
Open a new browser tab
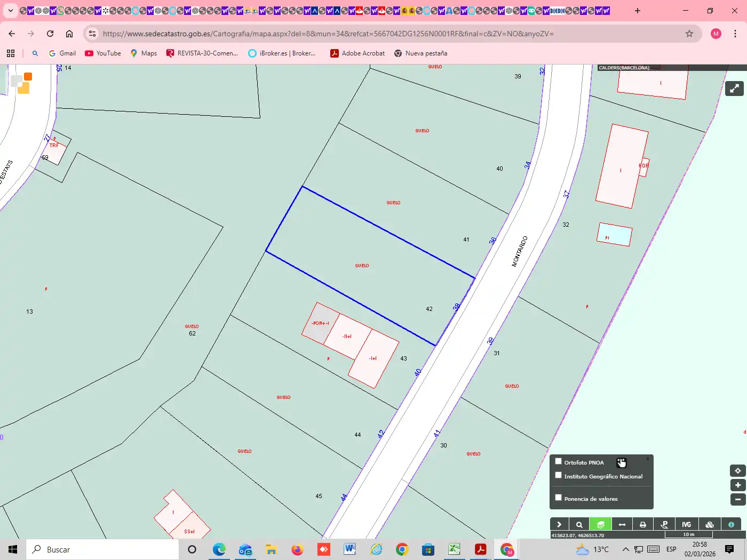(x=638, y=11)
